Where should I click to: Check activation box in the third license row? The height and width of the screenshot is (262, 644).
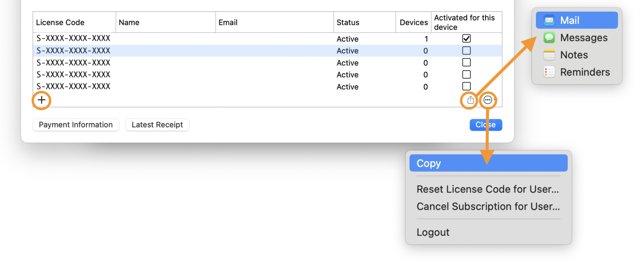466,62
